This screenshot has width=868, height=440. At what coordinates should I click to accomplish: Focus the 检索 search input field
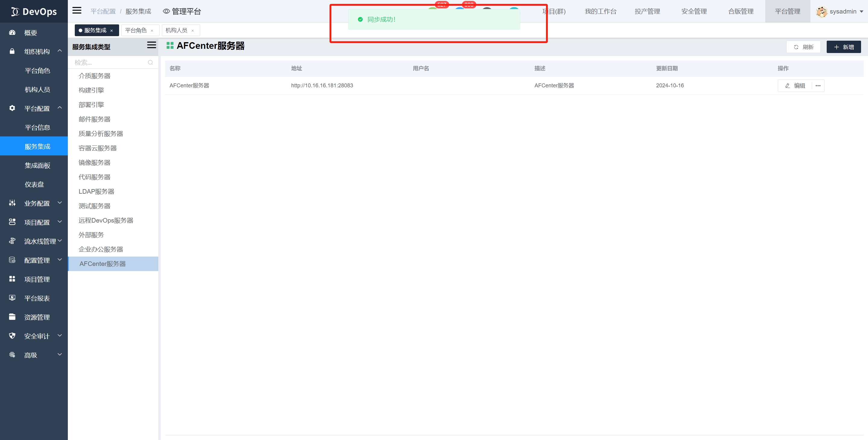[x=108, y=62]
